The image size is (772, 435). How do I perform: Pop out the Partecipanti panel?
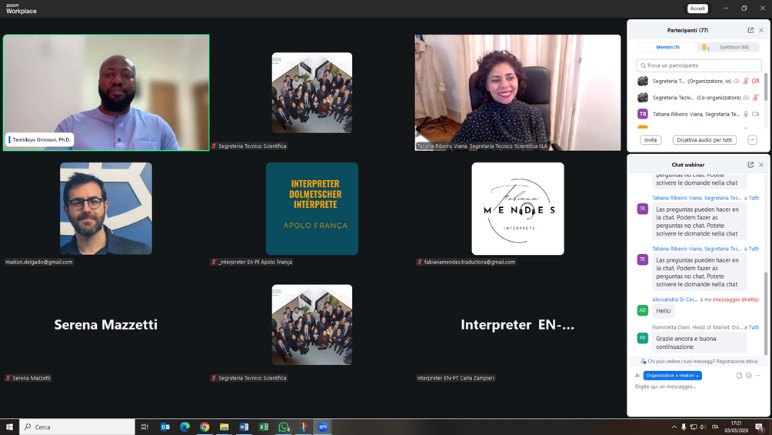pyautogui.click(x=750, y=30)
